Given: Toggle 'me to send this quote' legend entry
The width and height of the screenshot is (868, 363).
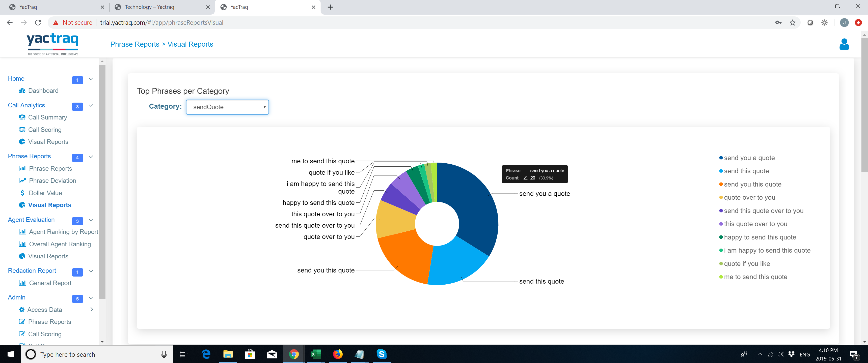Looking at the screenshot, I should tap(755, 277).
